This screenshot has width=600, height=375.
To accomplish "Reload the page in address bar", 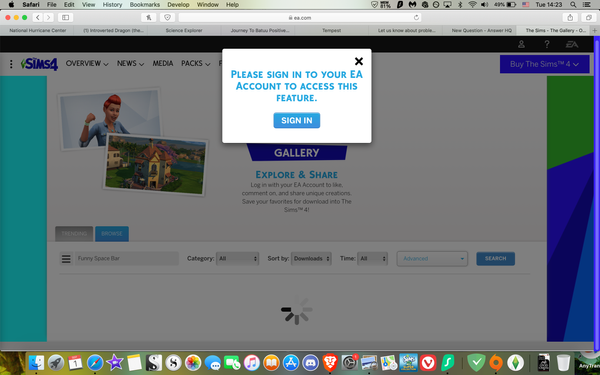I will (x=416, y=18).
